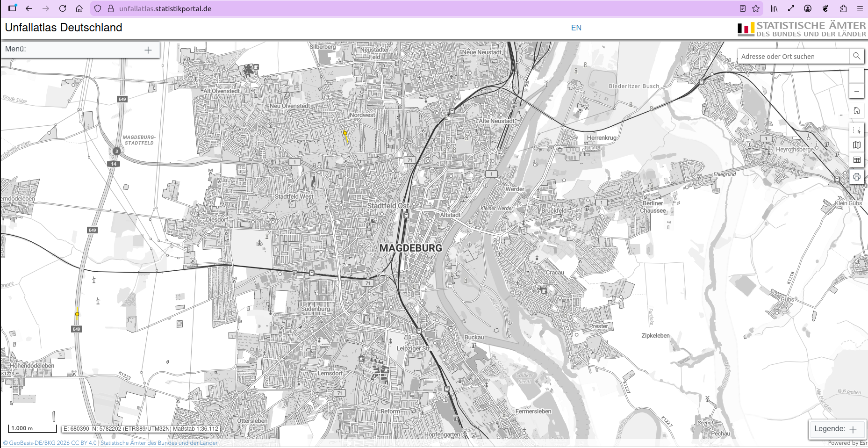Click yellow accident marker on E49 highway
Screen dimensions: 868x448
coord(77,314)
